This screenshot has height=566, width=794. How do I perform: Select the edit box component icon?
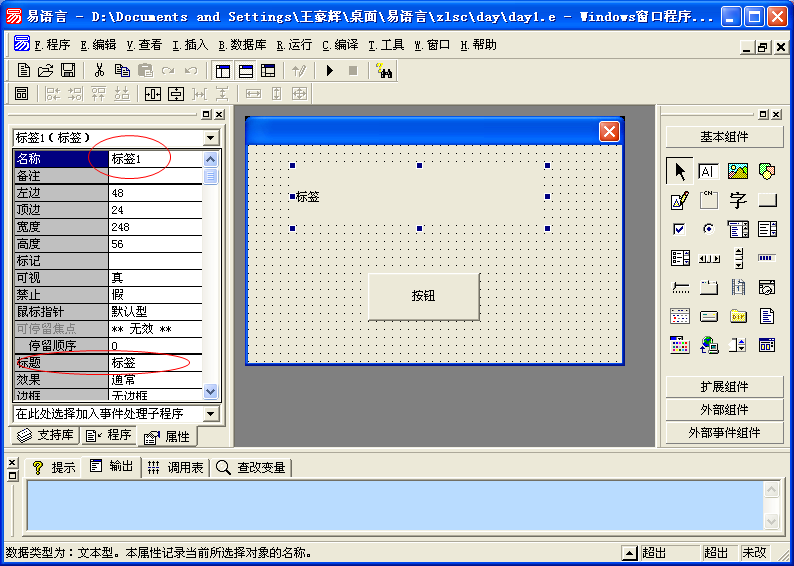coord(709,171)
